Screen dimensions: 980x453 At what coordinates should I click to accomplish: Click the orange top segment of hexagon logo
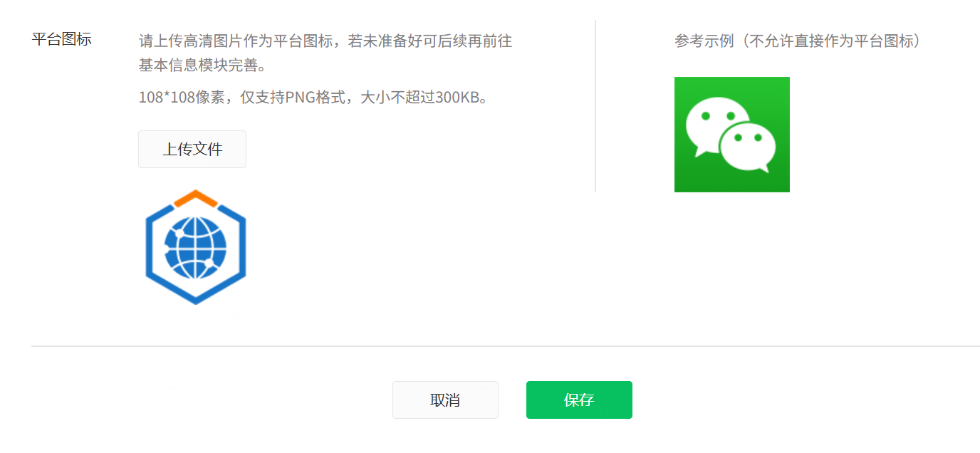coord(196,197)
